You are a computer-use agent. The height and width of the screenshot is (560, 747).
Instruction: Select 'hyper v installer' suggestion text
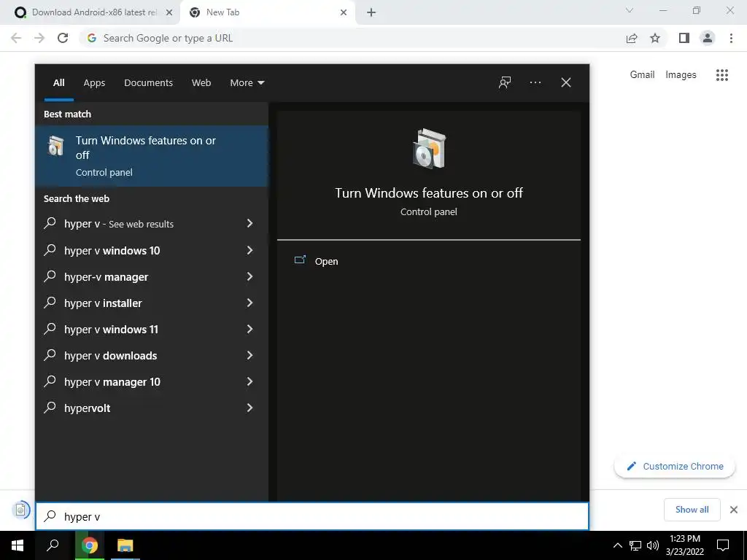[103, 303]
